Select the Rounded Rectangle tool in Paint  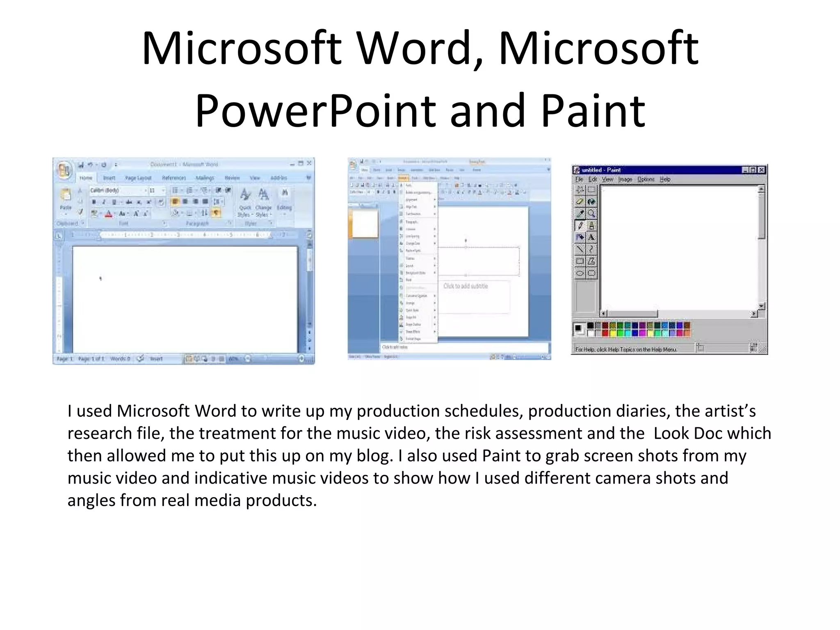pyautogui.click(x=591, y=273)
